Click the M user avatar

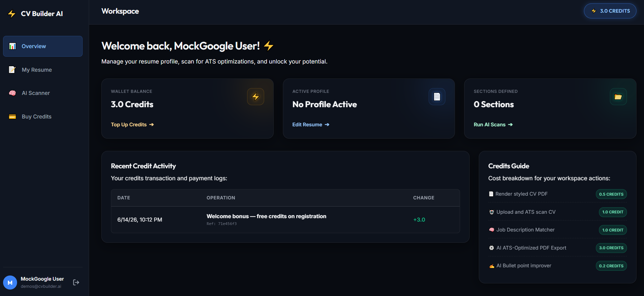(x=10, y=282)
